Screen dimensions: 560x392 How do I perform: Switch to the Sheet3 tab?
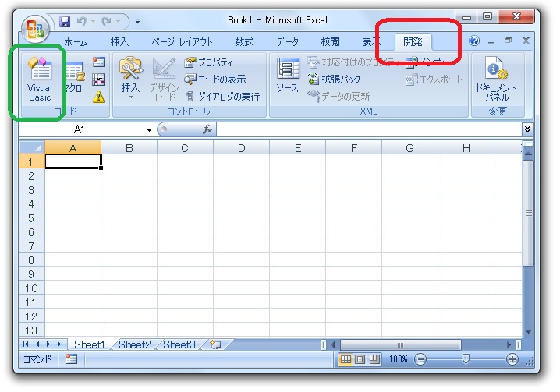click(179, 344)
